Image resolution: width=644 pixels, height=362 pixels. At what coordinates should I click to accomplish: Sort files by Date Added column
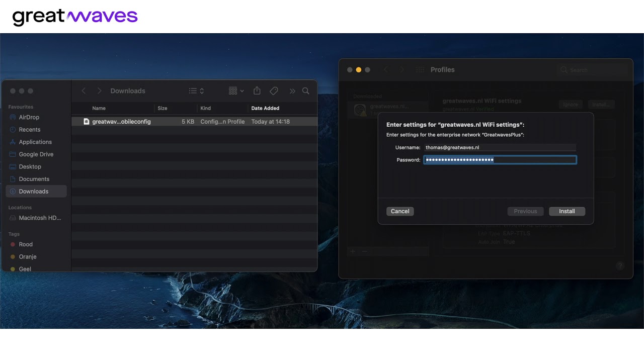(x=265, y=108)
